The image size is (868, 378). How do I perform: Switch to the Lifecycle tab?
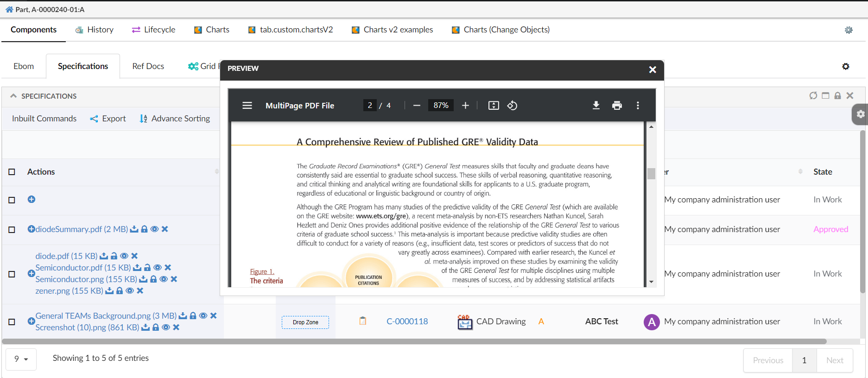point(153,30)
